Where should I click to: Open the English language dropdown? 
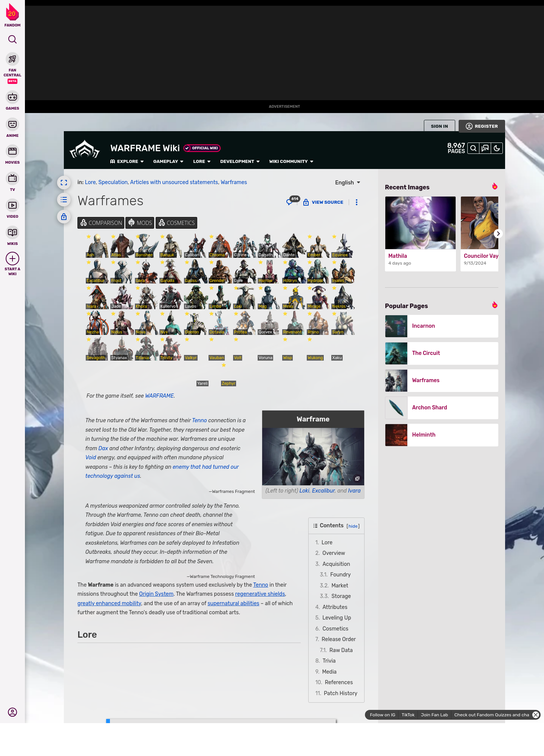[x=348, y=183]
